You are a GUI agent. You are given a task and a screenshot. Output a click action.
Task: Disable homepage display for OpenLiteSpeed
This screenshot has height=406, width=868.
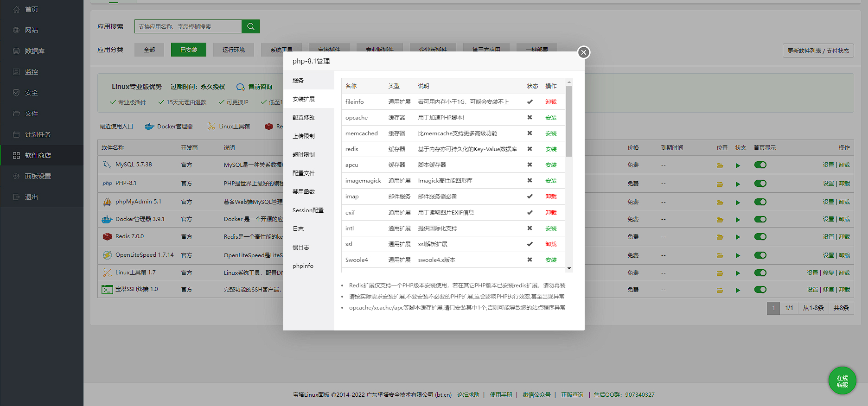click(x=760, y=255)
